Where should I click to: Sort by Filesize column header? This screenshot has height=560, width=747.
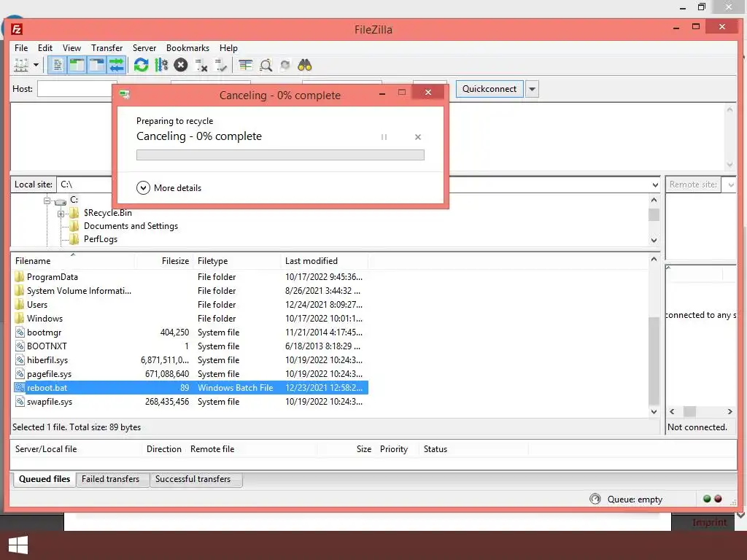[164, 261]
